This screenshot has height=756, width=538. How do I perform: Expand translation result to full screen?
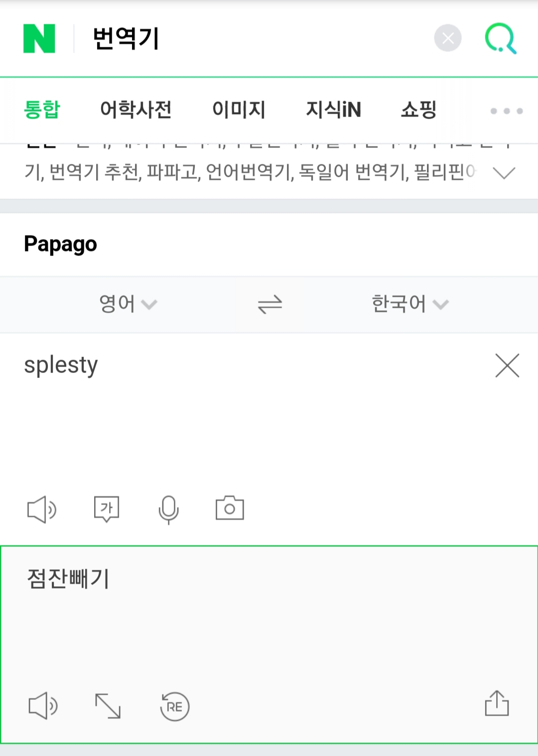point(108,706)
